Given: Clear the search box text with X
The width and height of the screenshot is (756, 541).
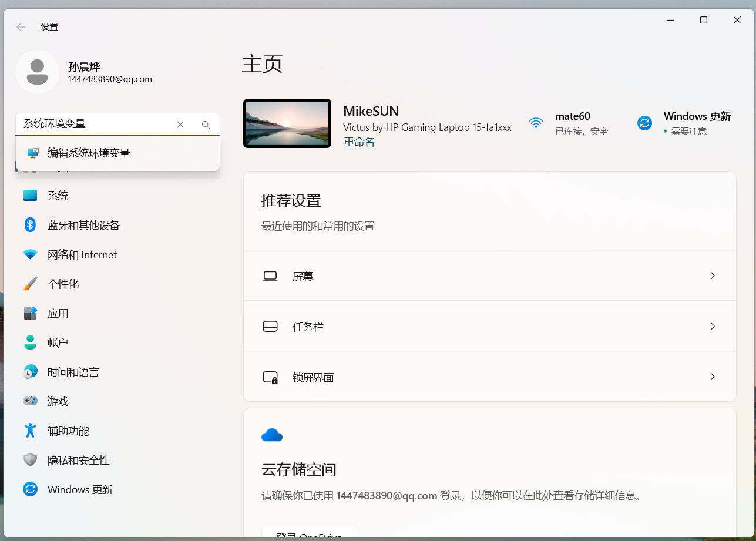Looking at the screenshot, I should [180, 125].
